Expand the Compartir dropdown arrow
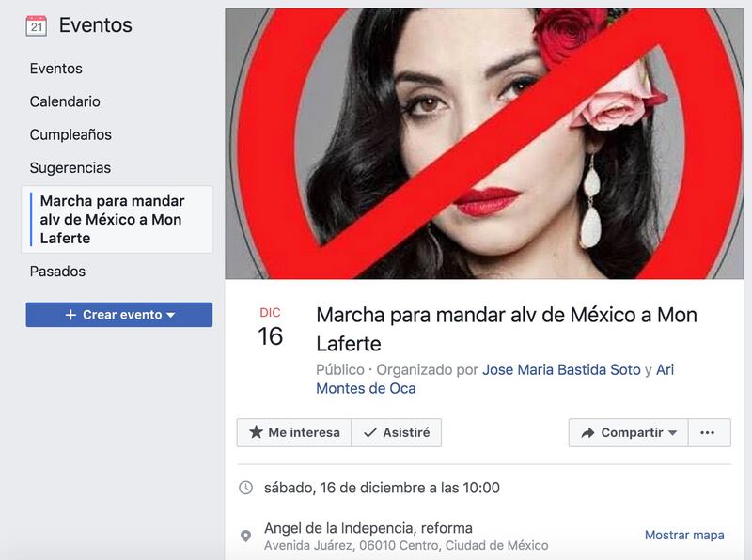The width and height of the screenshot is (752, 560). click(x=672, y=432)
